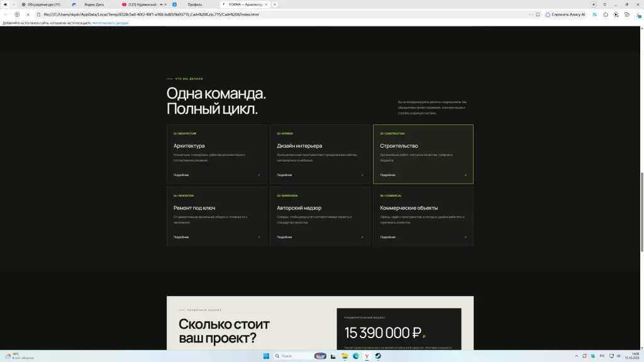The width and height of the screenshot is (644, 362).
Task: Click the Сколько стоит ваш проект? heading
Action: pyautogui.click(x=225, y=331)
